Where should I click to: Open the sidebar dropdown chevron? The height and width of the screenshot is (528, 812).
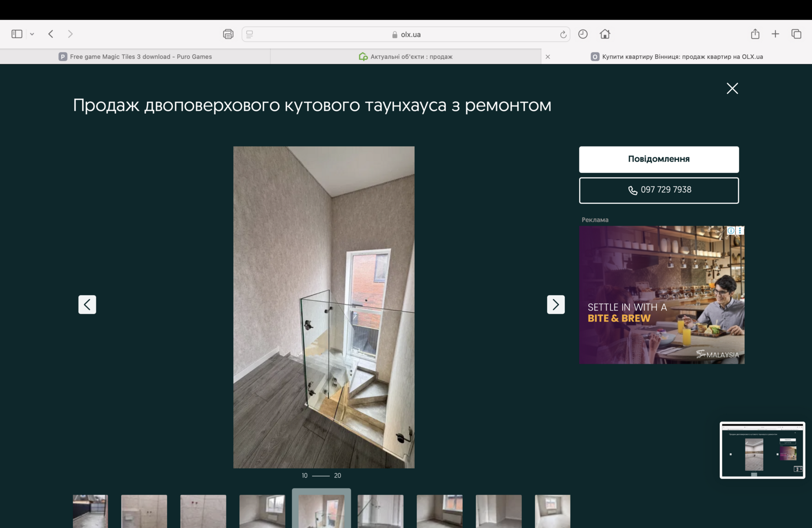pos(32,34)
